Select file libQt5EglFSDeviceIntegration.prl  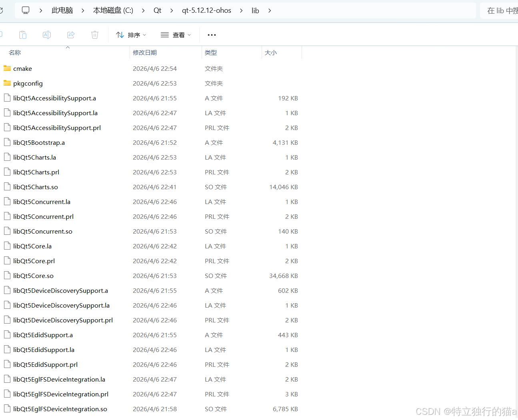pyautogui.click(x=61, y=394)
